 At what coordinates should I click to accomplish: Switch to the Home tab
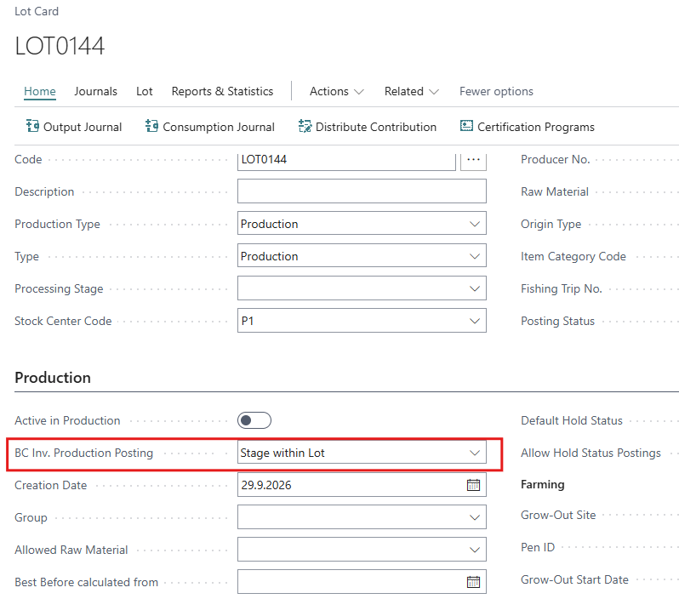(x=40, y=91)
